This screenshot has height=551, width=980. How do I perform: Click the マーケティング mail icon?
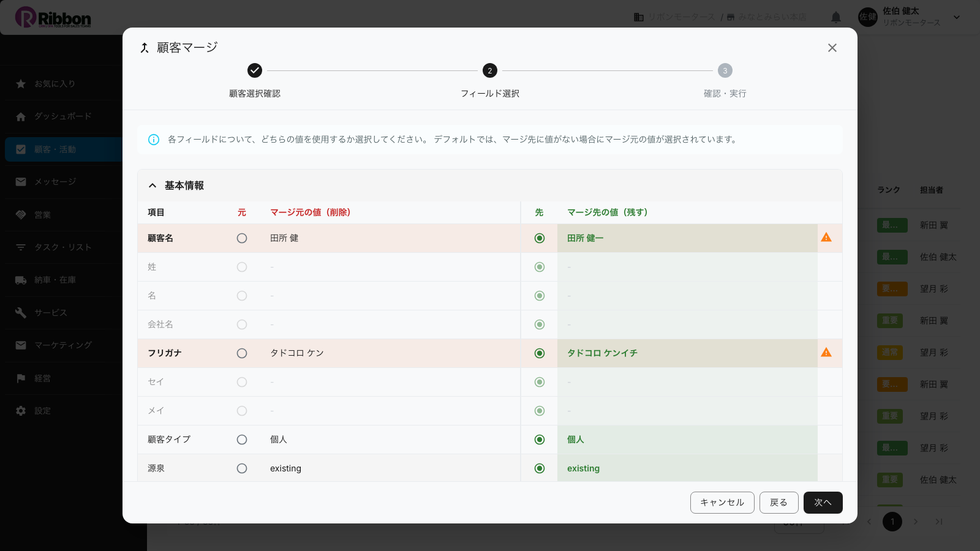(21, 345)
